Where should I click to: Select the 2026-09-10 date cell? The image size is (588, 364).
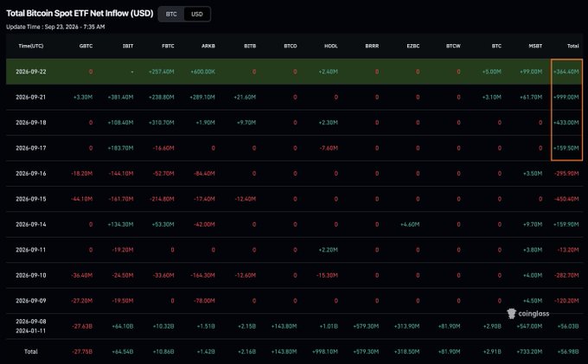pyautogui.click(x=31, y=275)
